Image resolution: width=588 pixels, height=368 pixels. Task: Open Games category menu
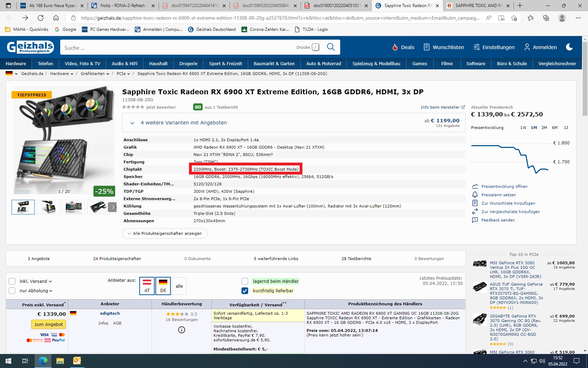tap(420, 63)
